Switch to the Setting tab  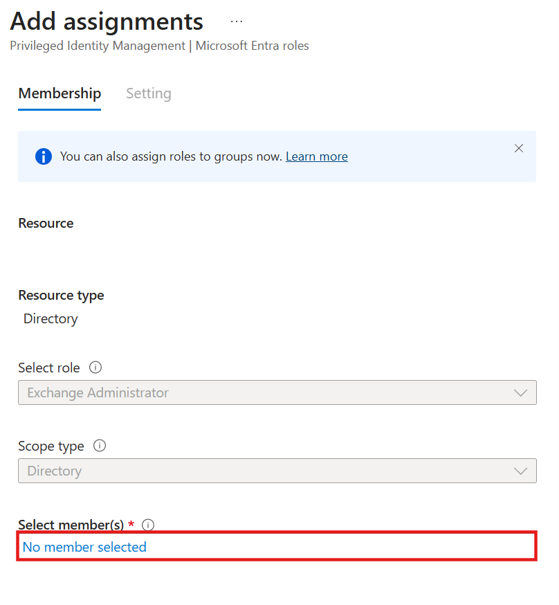click(x=149, y=94)
